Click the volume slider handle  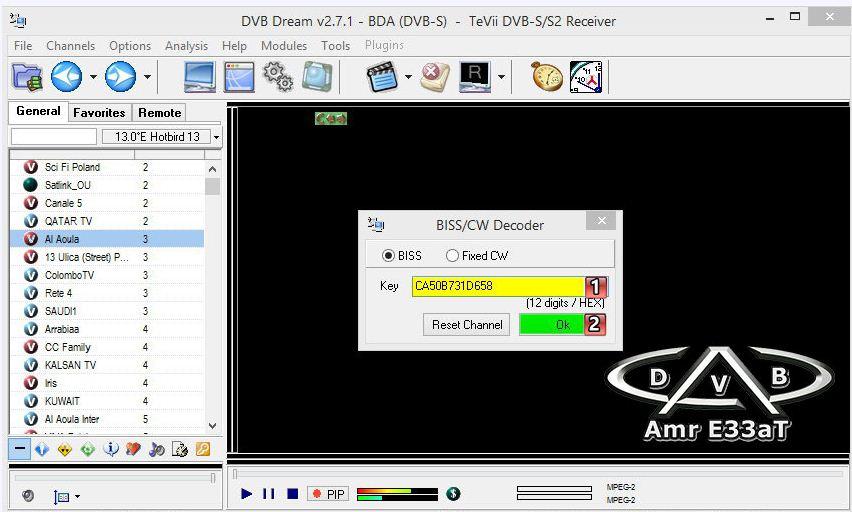(x=213, y=478)
